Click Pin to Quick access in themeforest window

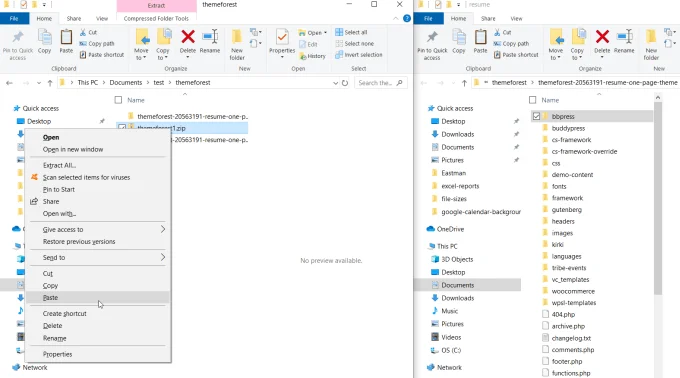pos(18,45)
